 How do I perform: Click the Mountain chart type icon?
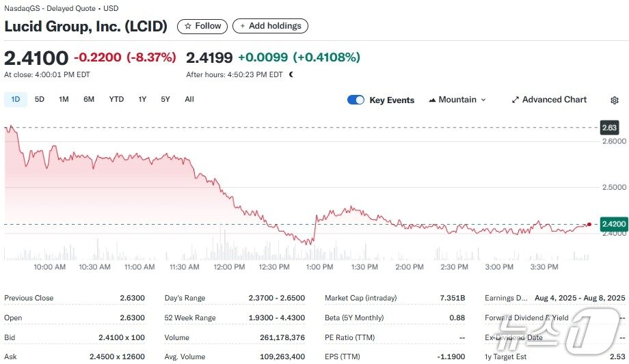pyautogui.click(x=432, y=100)
